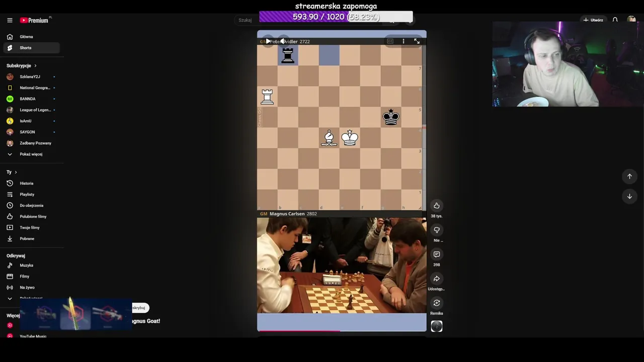Viewport: 644px width, 362px height.
Task: Open Na żywo live section
Action: 31,288
